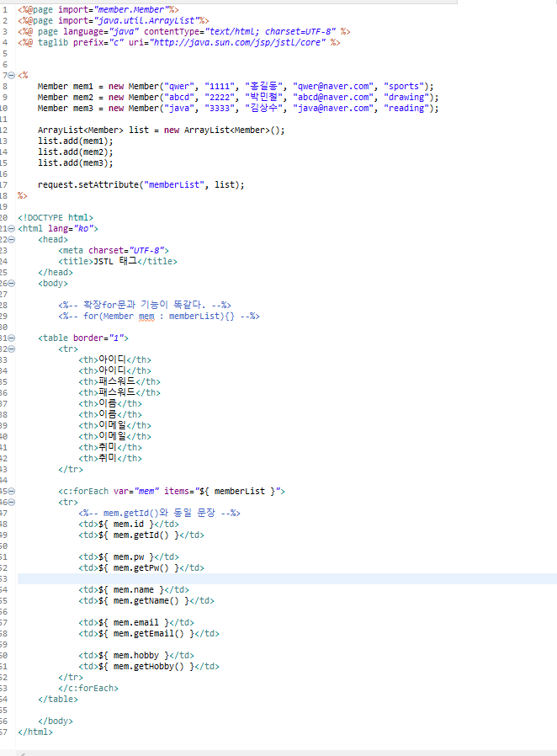
Task: Click the </head> closing tag
Action: coord(56,273)
